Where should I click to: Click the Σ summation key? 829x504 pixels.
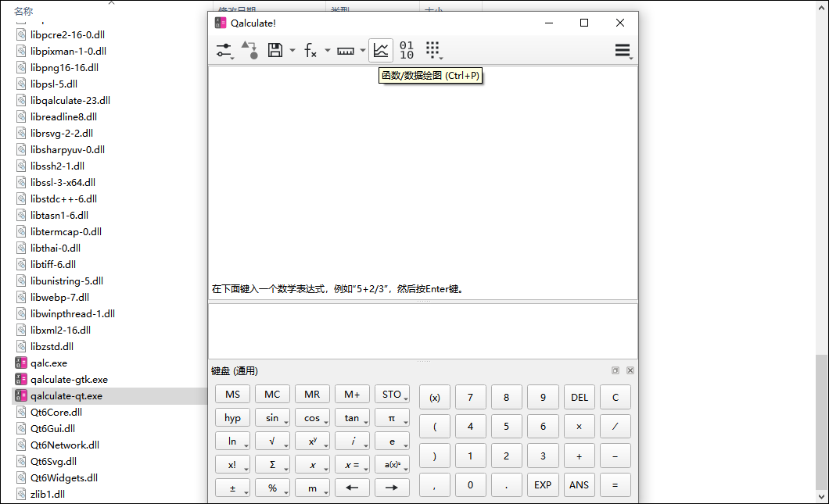pyautogui.click(x=272, y=464)
